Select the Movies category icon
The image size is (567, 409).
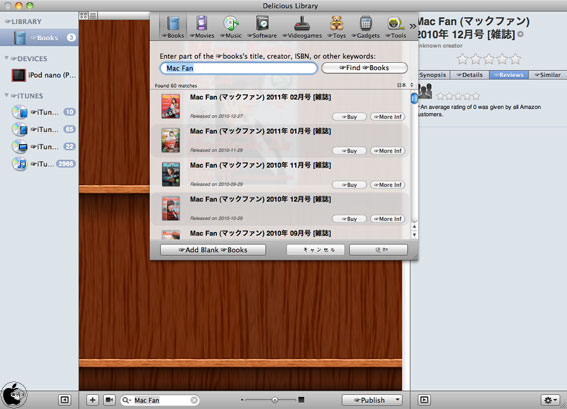click(202, 26)
